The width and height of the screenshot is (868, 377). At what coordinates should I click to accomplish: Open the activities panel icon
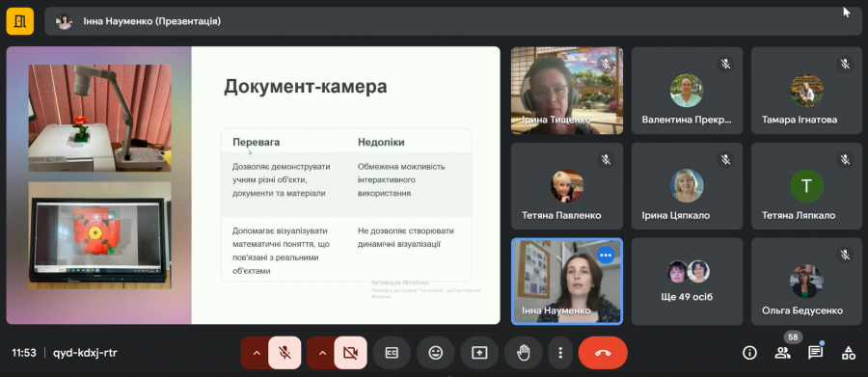pos(848,353)
